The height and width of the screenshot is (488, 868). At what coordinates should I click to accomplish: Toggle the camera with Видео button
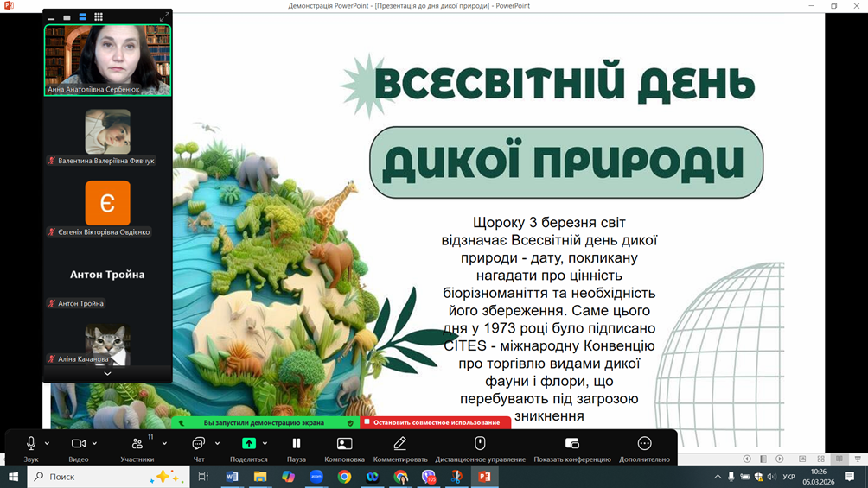pyautogui.click(x=79, y=449)
